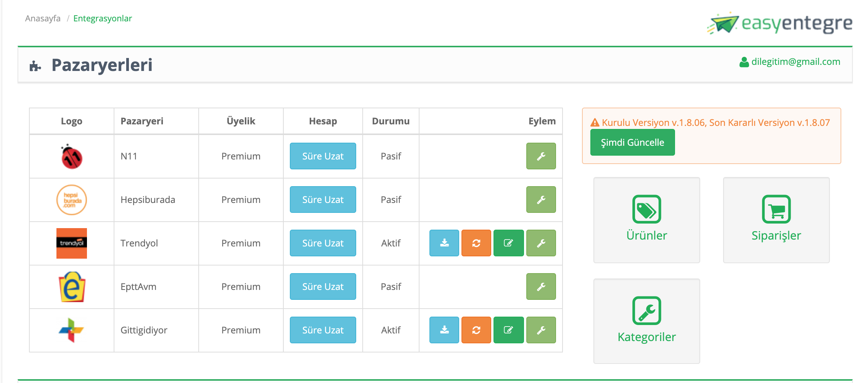Click the orange sync icon for Gittigidiyor
Viewport: 868px width, 383px height.
[476, 330]
